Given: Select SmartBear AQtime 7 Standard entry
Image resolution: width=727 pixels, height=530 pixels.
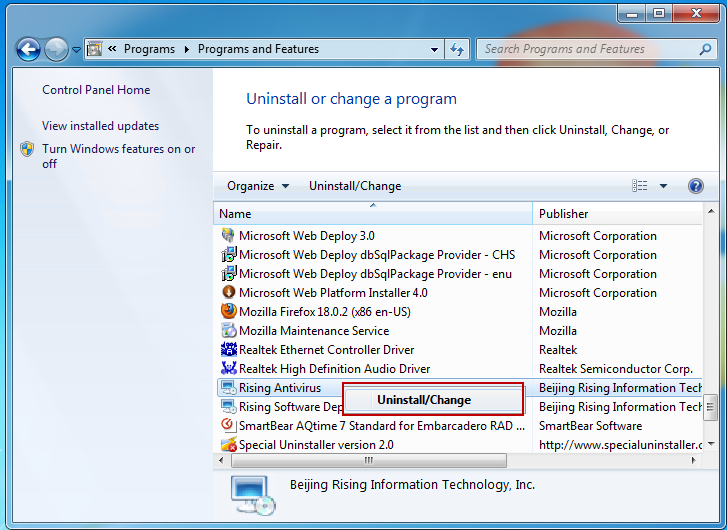Looking at the screenshot, I should (x=382, y=426).
